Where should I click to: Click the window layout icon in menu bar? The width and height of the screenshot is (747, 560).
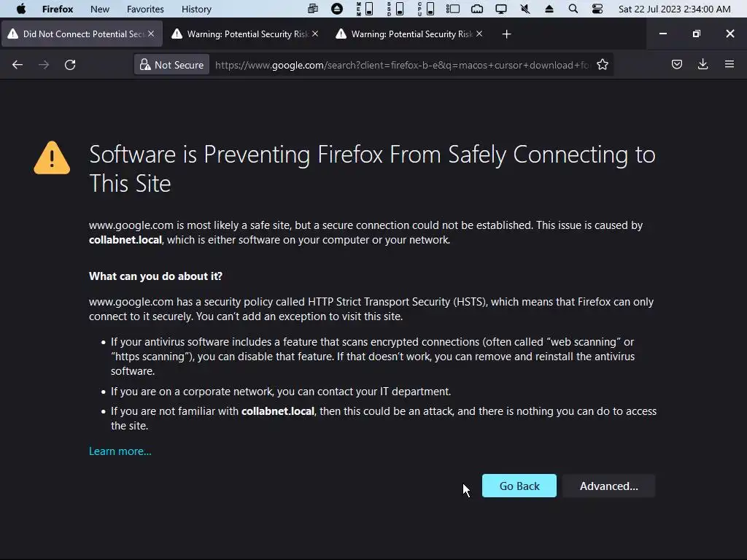(x=452, y=9)
